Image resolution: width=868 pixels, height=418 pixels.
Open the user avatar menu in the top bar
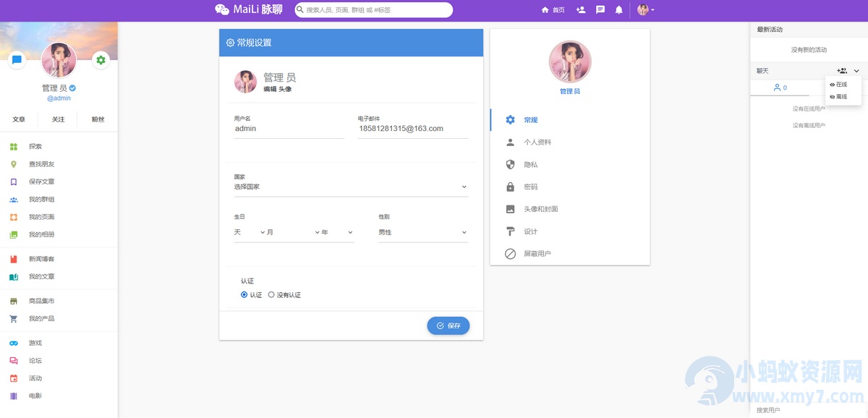645,10
